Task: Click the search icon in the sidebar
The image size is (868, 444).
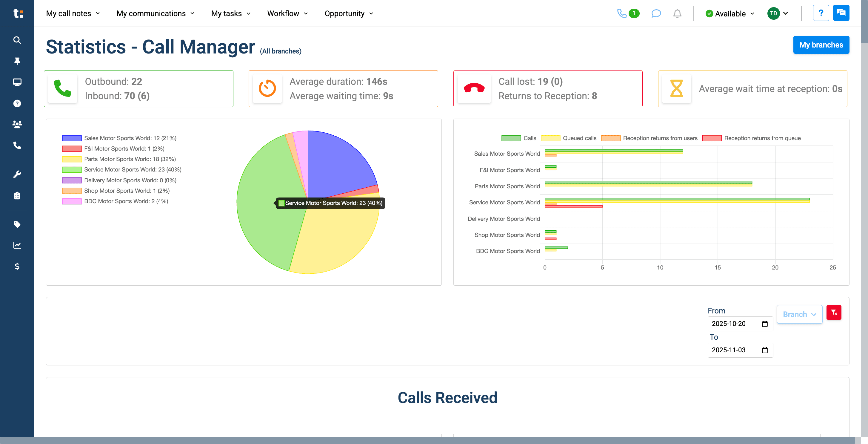Action: click(x=17, y=40)
